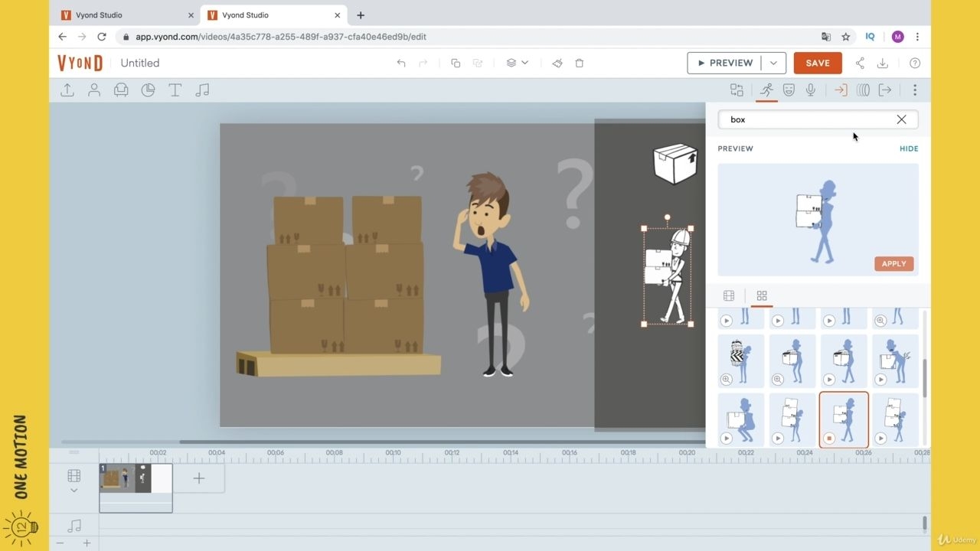This screenshot has width=980, height=551.
Task: Zoom in the timeline with plus button
Action: (x=87, y=543)
